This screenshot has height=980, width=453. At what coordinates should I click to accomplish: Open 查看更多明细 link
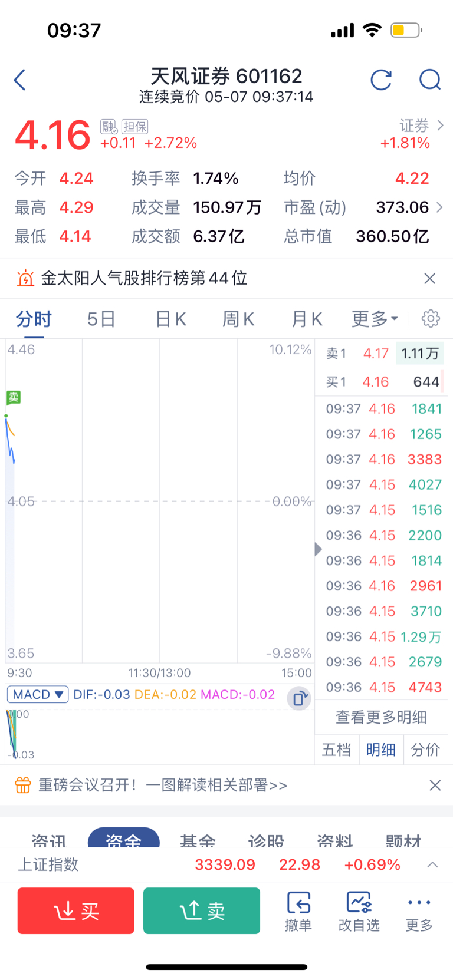click(381, 717)
